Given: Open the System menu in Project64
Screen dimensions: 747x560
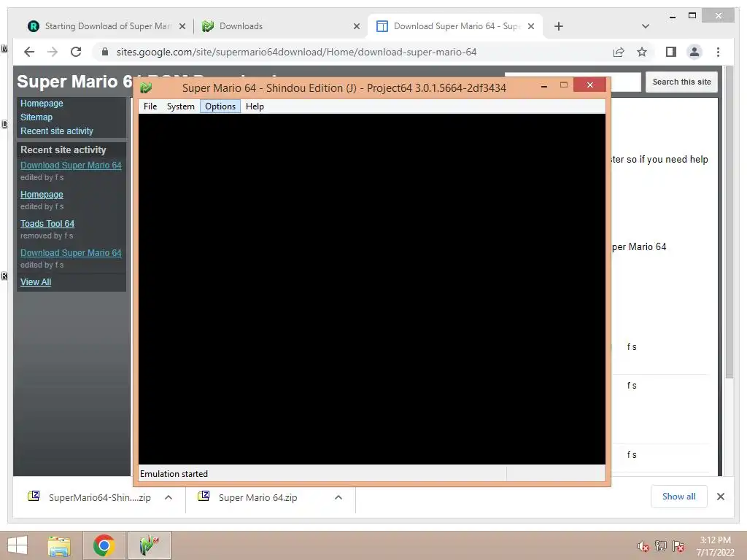Looking at the screenshot, I should click(181, 106).
